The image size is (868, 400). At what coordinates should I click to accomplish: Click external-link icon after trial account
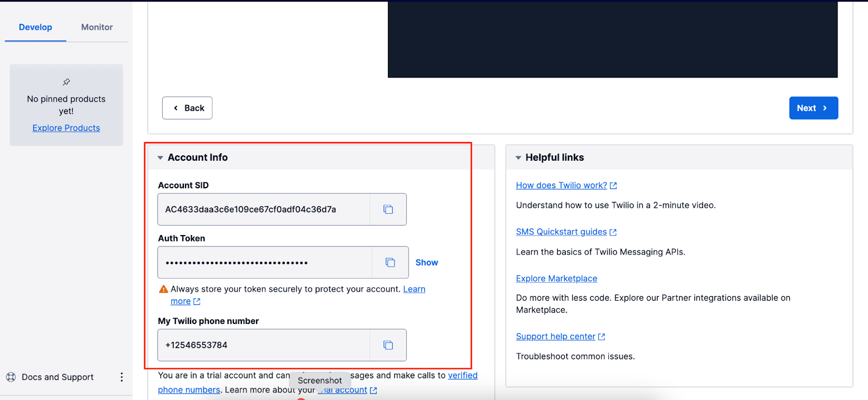tap(373, 390)
